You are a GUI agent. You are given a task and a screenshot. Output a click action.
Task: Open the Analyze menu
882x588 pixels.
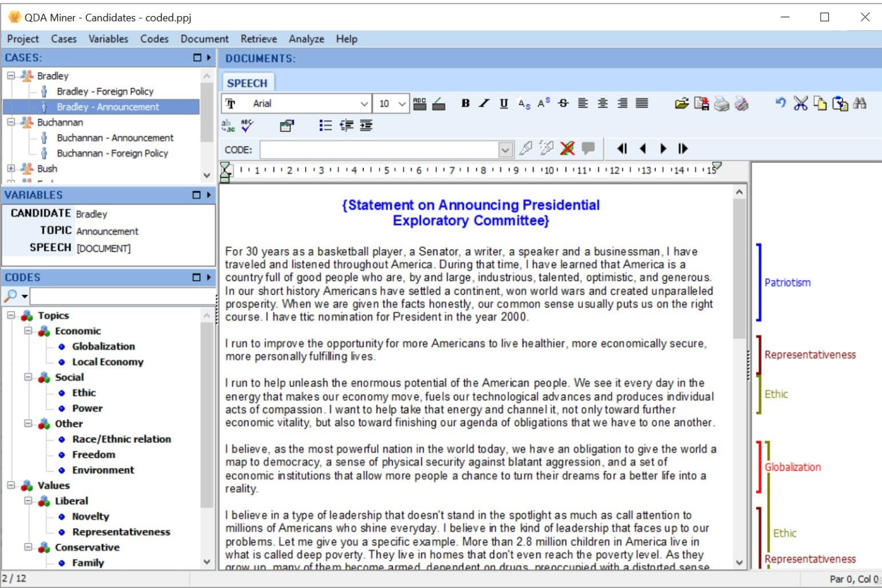tap(306, 39)
